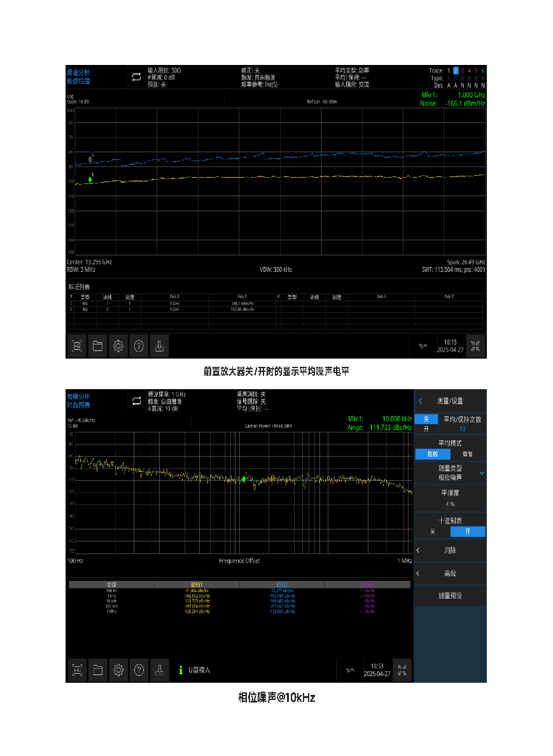Click the save/download icon in spectrum analyzer window
The height and width of the screenshot is (756, 553).
[x=160, y=346]
